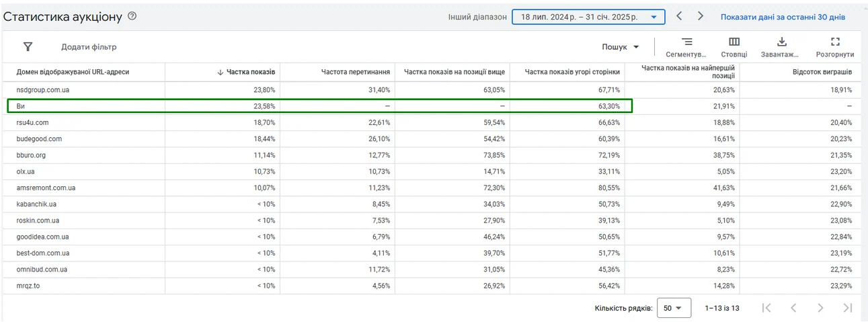Sort by Частка показів угорі сторінки header
This screenshot has width=868, height=322.
[572, 71]
